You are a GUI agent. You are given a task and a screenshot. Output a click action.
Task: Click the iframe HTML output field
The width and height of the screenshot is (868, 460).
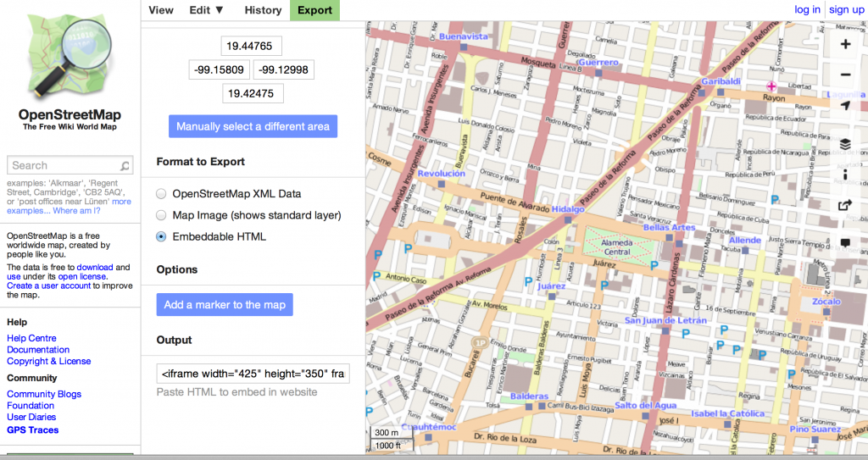[x=253, y=374]
